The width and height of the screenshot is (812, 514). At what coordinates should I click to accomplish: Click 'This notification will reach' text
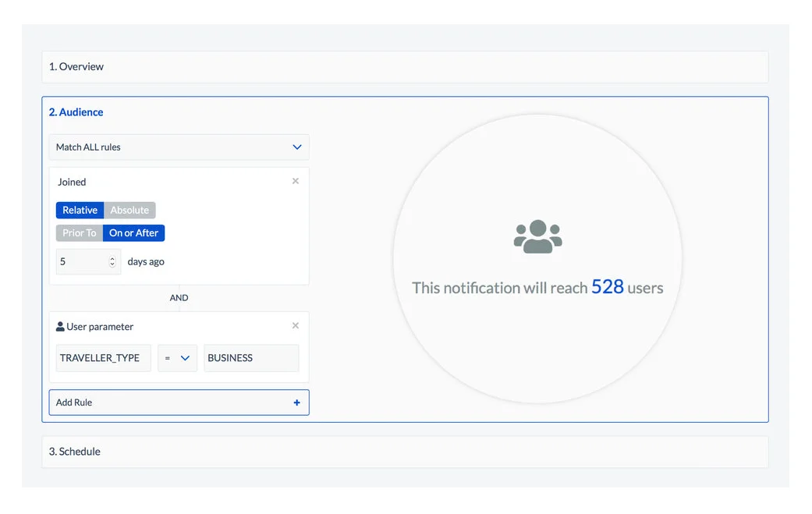[500, 288]
